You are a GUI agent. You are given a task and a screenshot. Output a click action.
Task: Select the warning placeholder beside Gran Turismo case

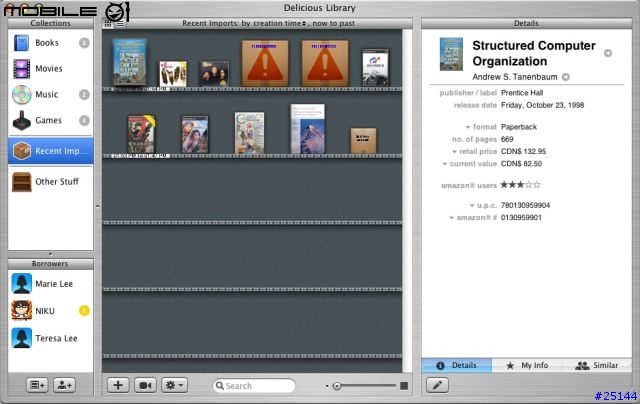(325, 63)
